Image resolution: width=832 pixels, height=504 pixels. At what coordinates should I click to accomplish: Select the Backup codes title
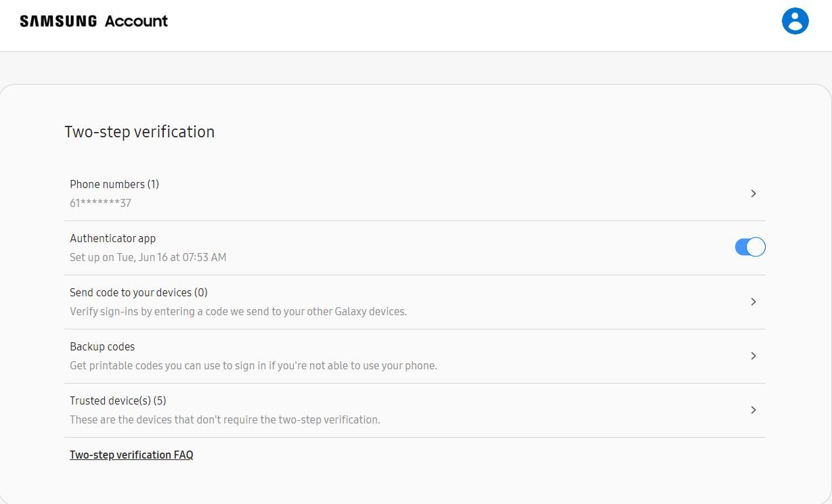coord(102,346)
